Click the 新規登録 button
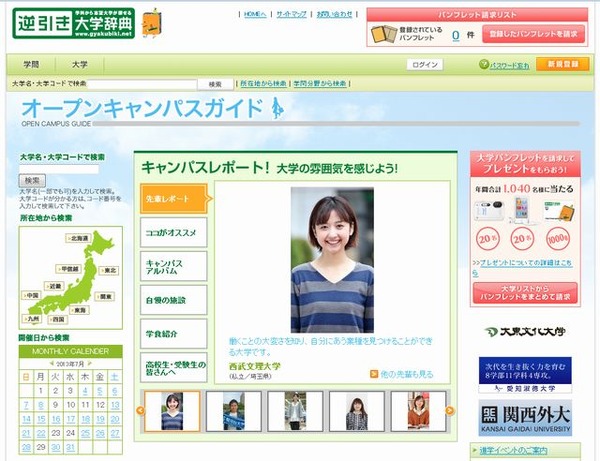Viewport: 600px width, 461px height. click(x=562, y=64)
